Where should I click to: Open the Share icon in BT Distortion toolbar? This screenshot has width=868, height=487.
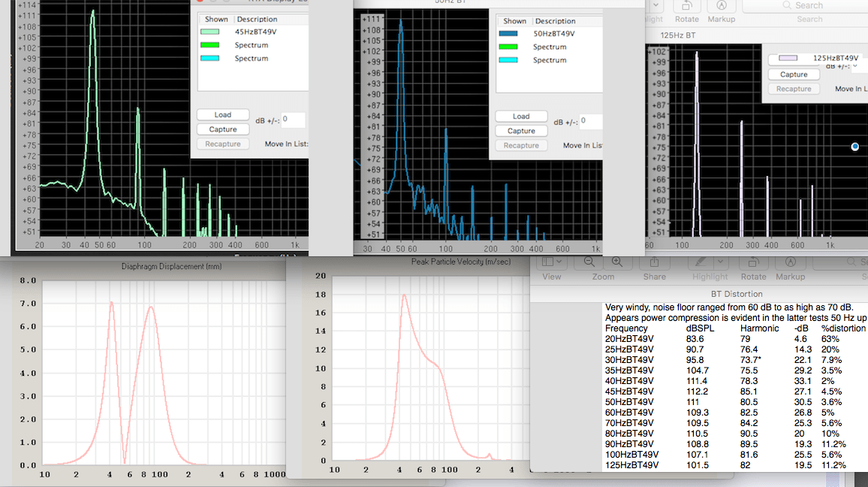[654, 262]
